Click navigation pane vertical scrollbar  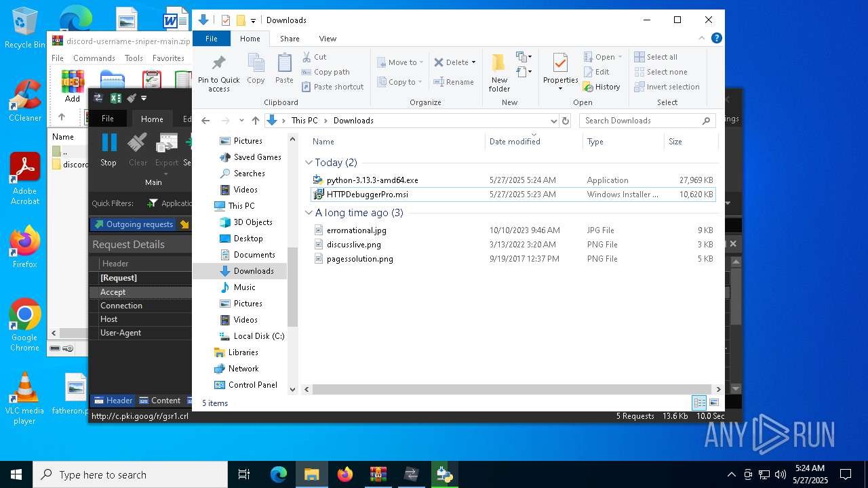click(292, 287)
